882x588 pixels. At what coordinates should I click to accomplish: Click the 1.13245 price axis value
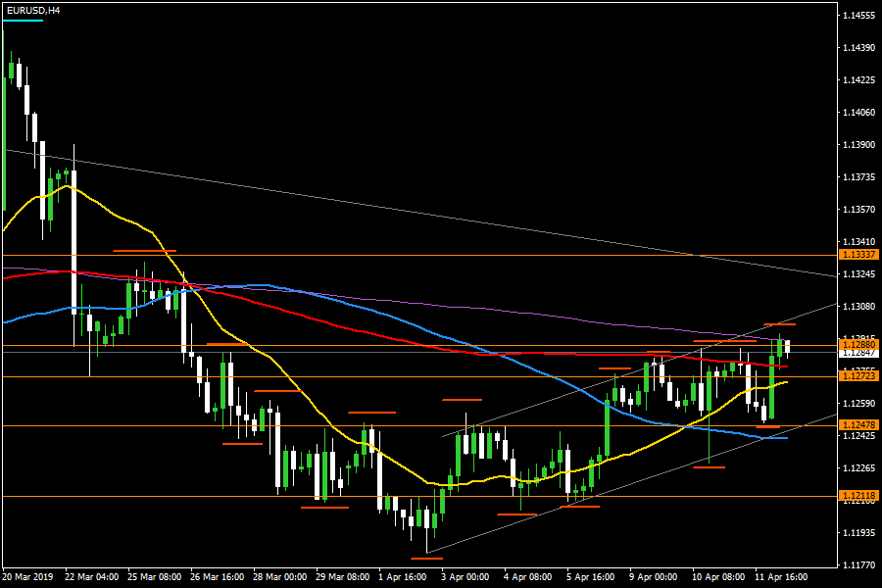[859, 274]
